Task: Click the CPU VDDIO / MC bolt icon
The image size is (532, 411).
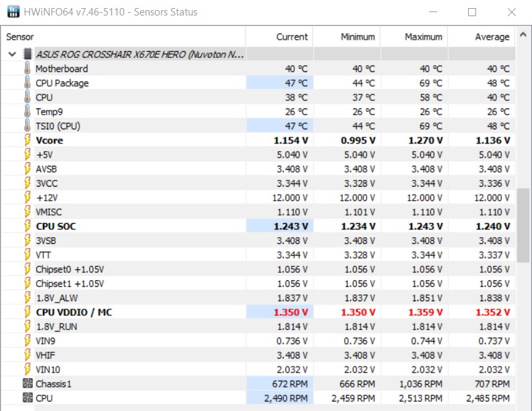Action: 28,312
